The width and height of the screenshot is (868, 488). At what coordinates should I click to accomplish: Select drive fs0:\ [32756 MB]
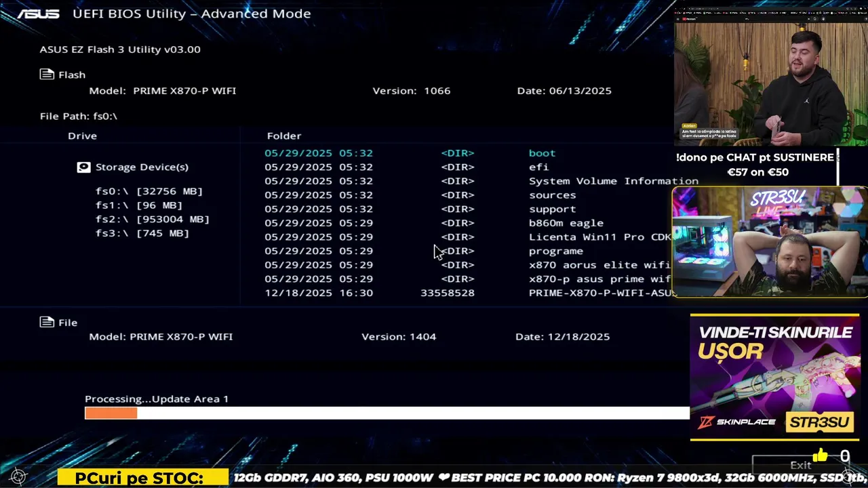click(x=149, y=191)
